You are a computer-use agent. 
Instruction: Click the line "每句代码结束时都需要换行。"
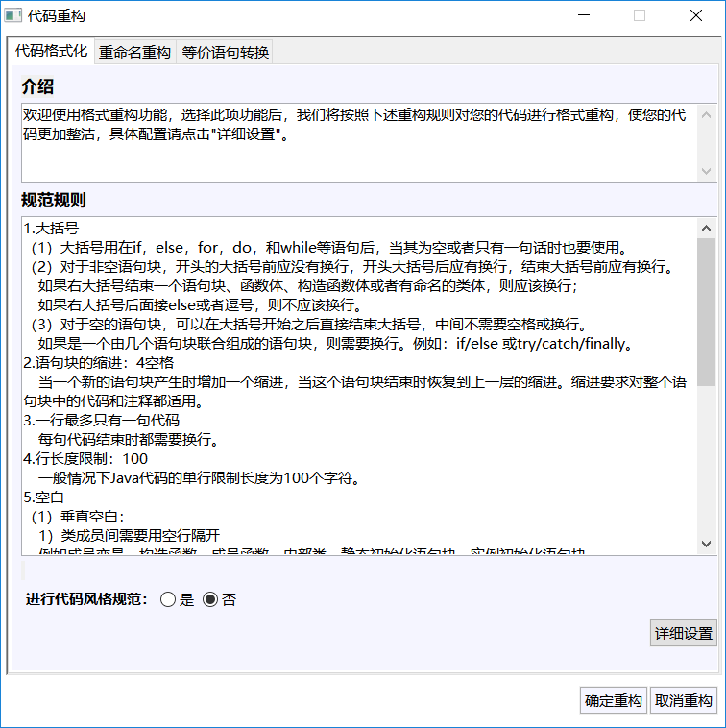point(129,439)
